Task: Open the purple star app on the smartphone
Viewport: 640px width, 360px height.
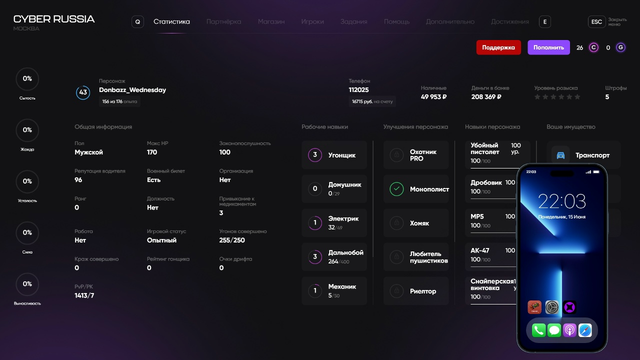Action: coord(569,307)
